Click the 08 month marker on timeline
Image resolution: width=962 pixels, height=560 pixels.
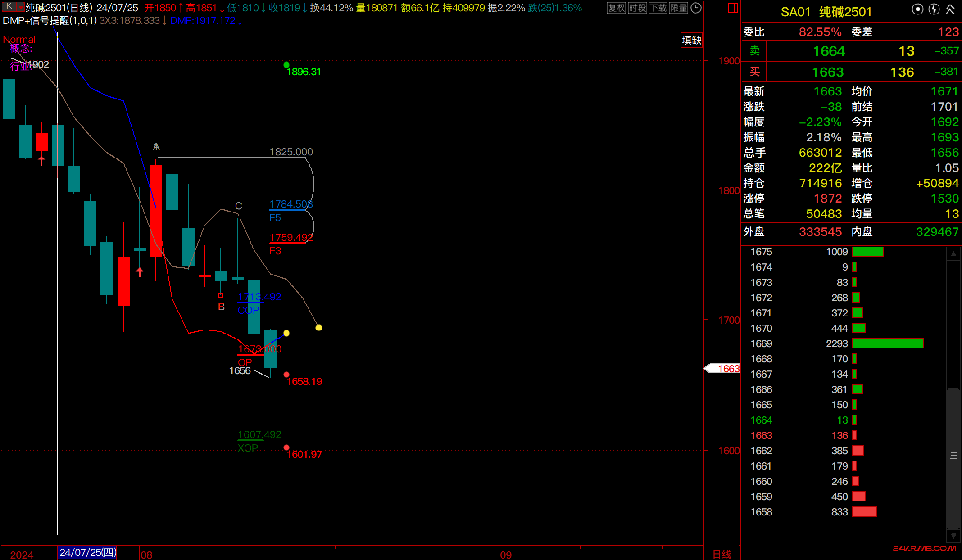pos(146,555)
